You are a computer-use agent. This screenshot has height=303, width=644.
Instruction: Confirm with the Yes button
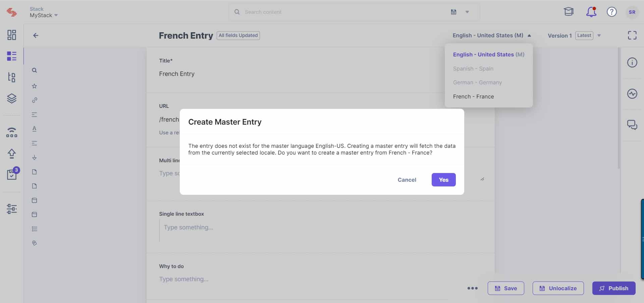tap(443, 180)
